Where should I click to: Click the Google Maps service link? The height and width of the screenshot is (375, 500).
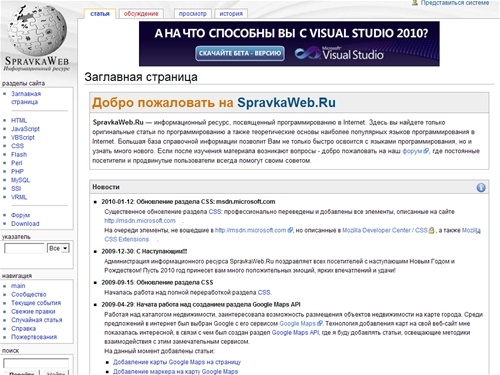point(297,323)
